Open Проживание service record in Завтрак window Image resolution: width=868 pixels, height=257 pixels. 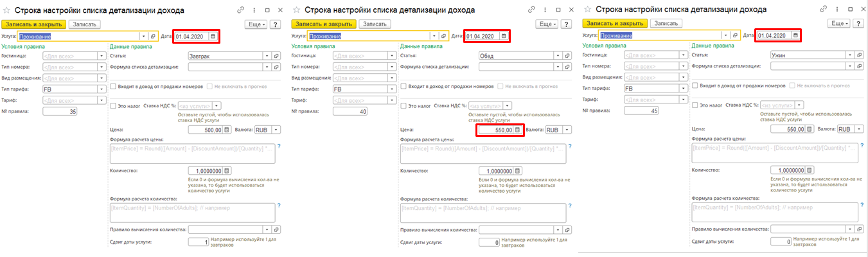153,36
